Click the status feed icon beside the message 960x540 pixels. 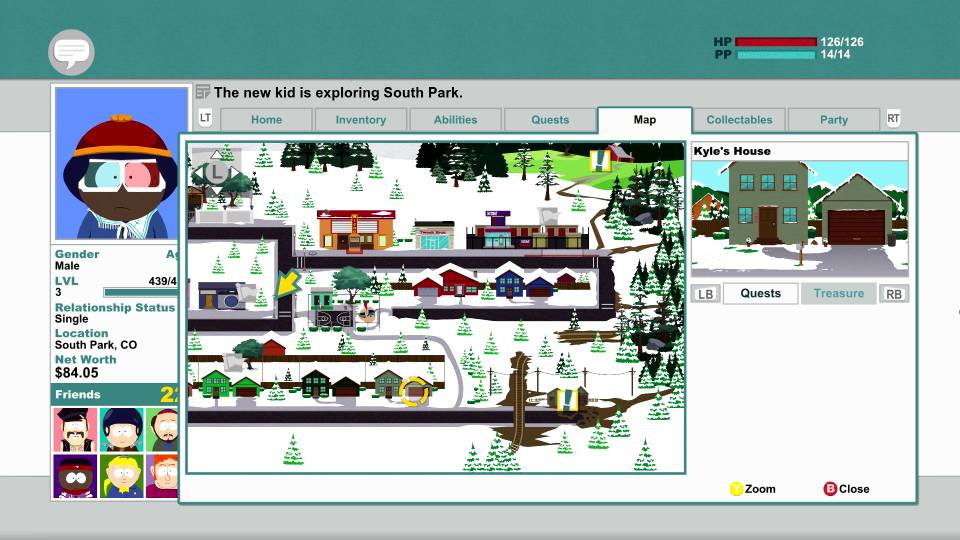(203, 92)
